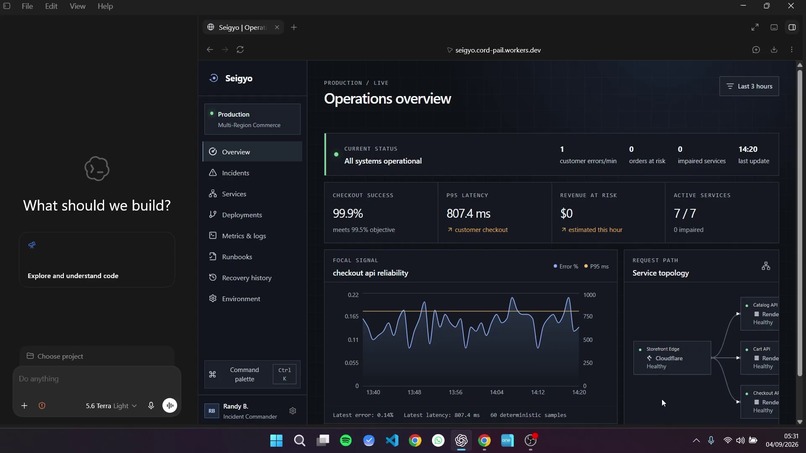Viewport: 806px width, 453px height.
Task: Open Spotify from the taskbar
Action: pyautogui.click(x=346, y=440)
